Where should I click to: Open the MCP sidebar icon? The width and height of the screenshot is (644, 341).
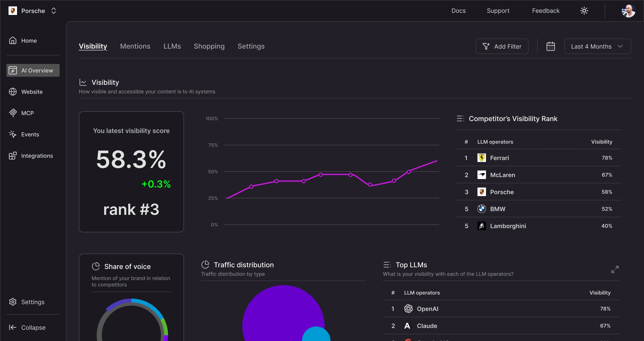(13, 113)
